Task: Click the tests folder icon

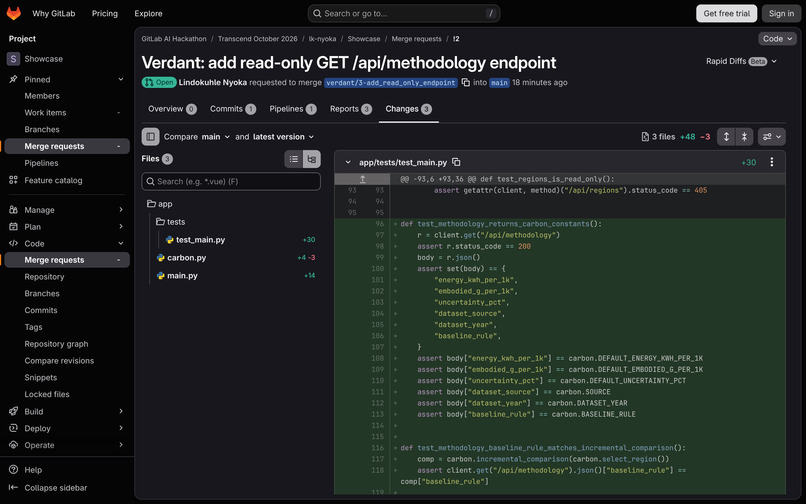Action: 160,222
